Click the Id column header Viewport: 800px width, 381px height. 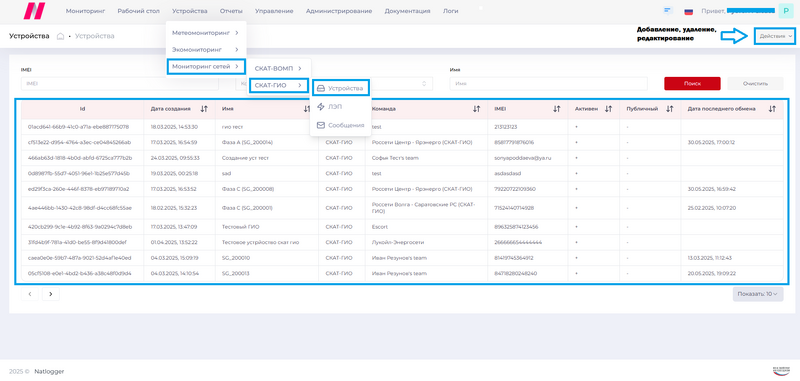(x=83, y=109)
